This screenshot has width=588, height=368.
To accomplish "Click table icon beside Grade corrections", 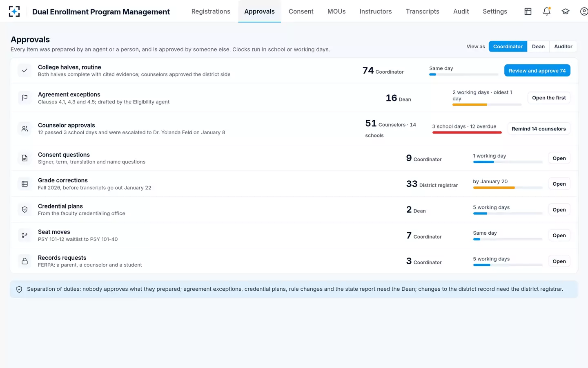I will tap(24, 184).
